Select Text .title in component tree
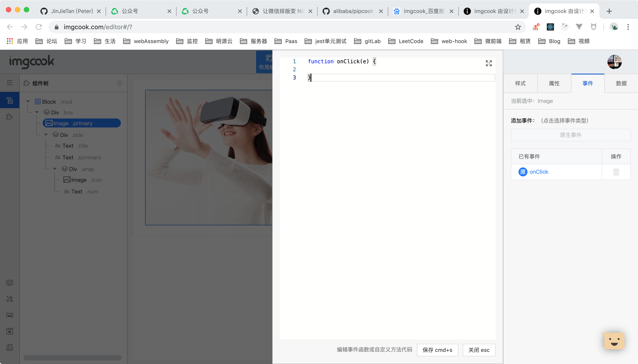 71,146
